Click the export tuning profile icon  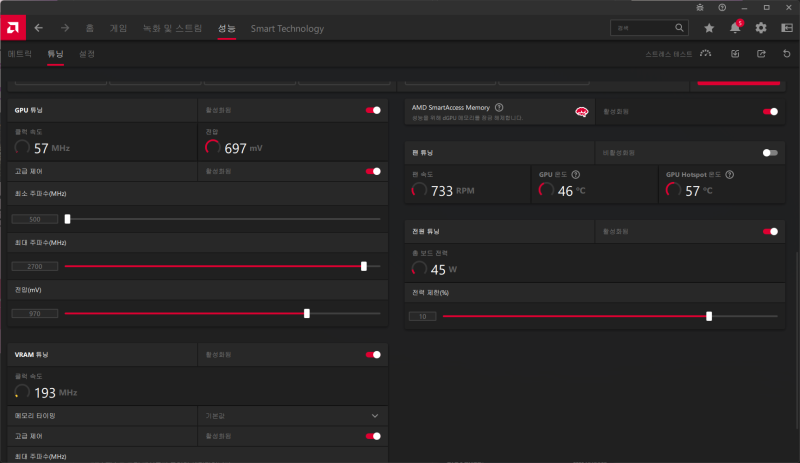point(761,54)
